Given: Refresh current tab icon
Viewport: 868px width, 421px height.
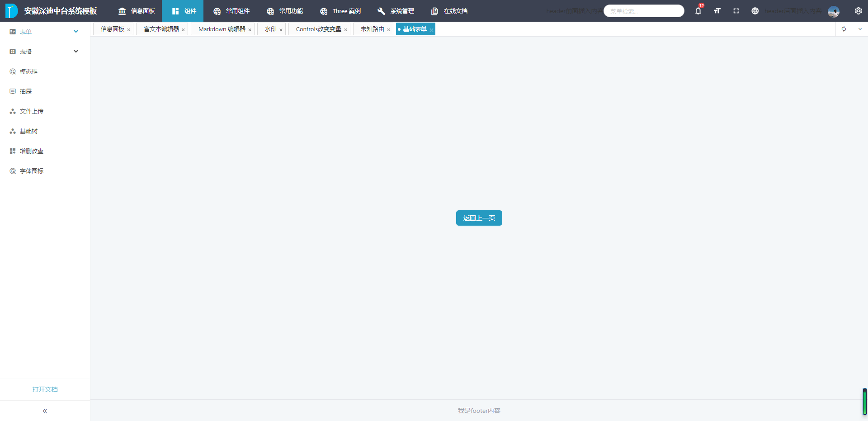Looking at the screenshot, I should point(844,29).
